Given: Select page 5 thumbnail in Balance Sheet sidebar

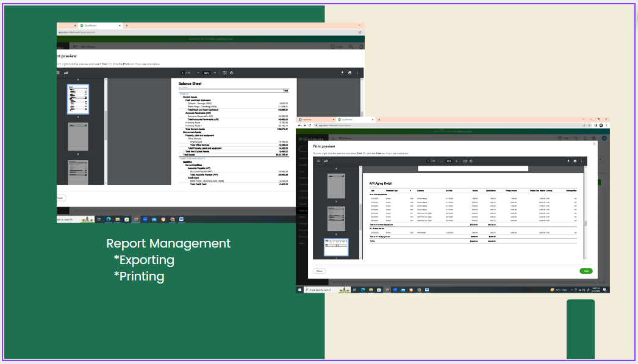Looking at the screenshot, I should pos(77,137).
